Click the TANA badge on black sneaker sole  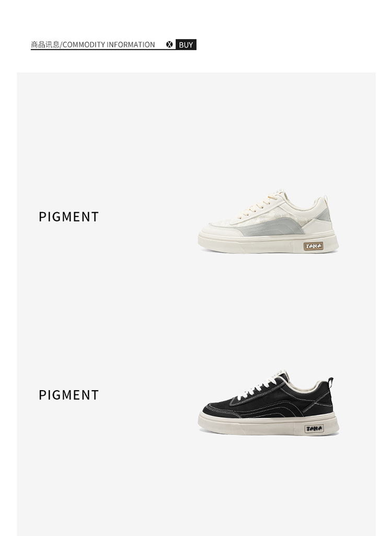tap(314, 428)
